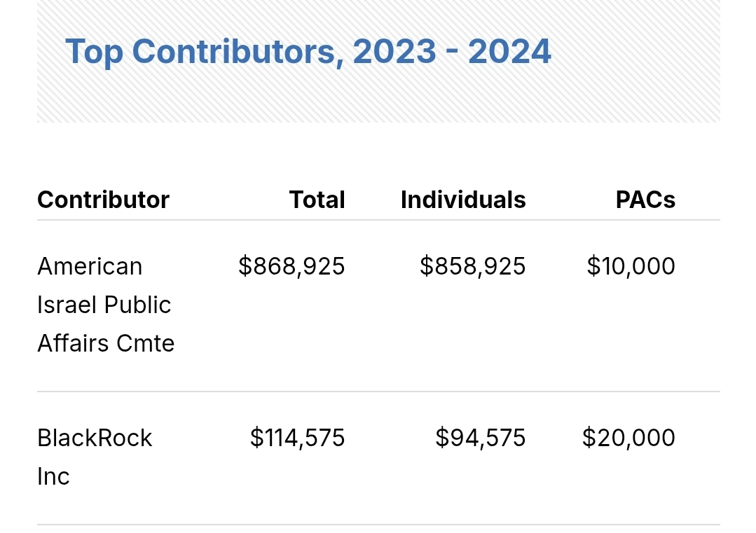Click the divider between AIPAC and BlackRock rows
This screenshot has width=756, height=533.
[378, 392]
